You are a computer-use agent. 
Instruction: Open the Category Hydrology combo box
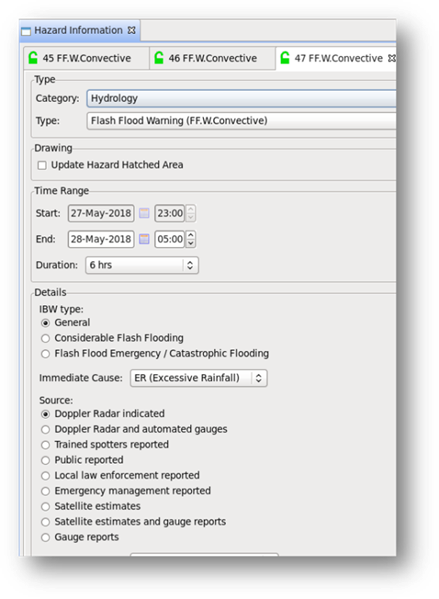(x=241, y=99)
